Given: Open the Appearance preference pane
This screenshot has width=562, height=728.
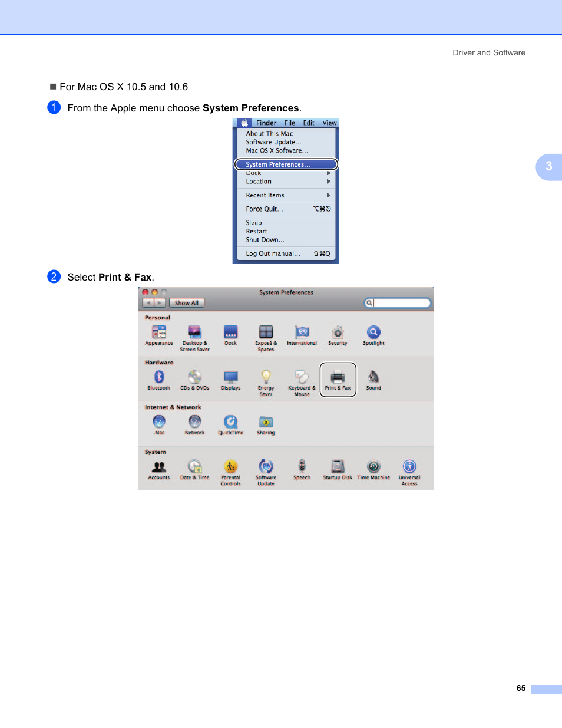Looking at the screenshot, I should coord(159,335).
